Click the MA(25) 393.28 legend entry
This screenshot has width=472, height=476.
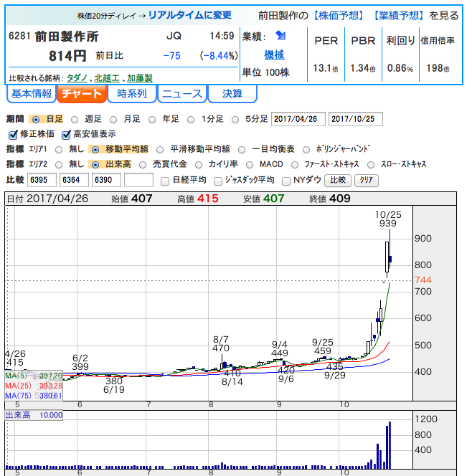tap(34, 386)
